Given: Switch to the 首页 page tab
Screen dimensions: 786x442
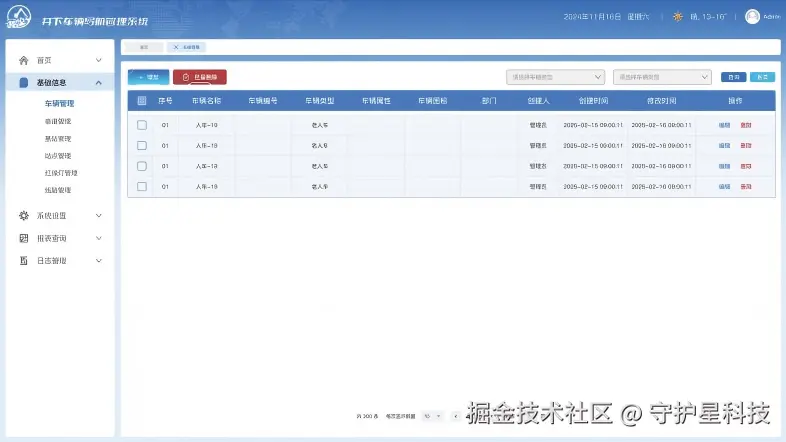Looking at the screenshot, I should (144, 47).
